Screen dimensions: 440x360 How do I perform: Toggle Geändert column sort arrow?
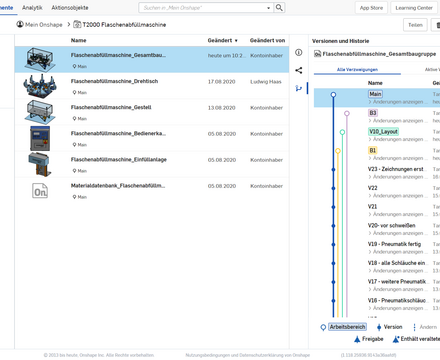[x=236, y=41]
